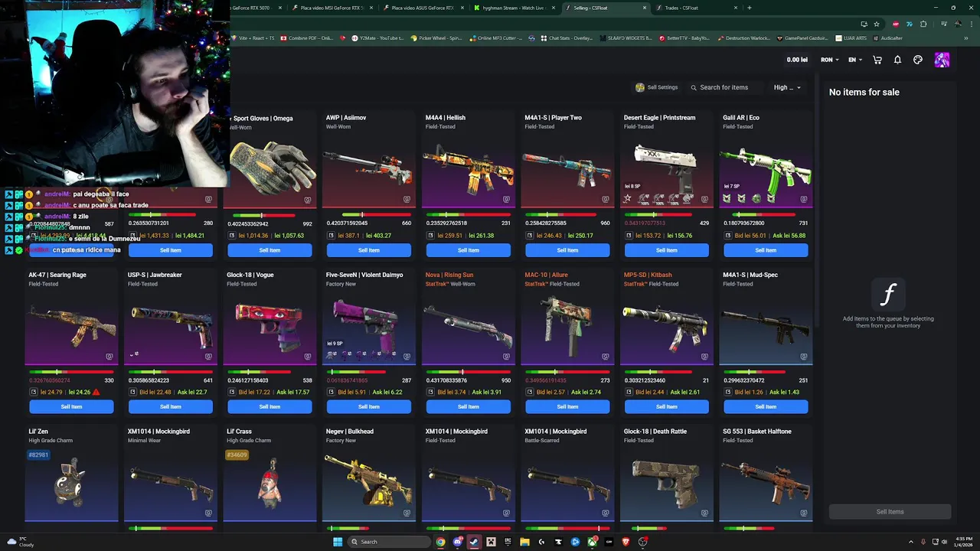Click the Sell Items queue button

coord(890,511)
